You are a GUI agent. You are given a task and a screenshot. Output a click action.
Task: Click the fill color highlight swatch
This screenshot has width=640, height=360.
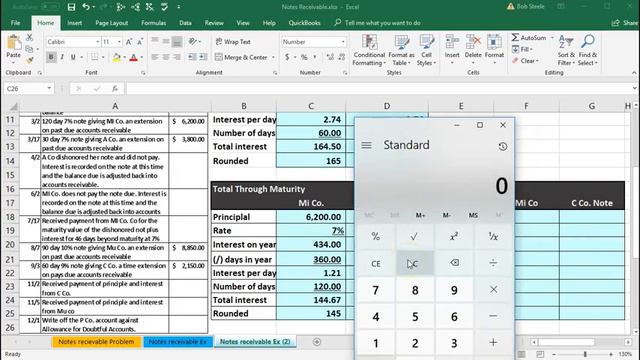pyautogui.click(x=116, y=57)
